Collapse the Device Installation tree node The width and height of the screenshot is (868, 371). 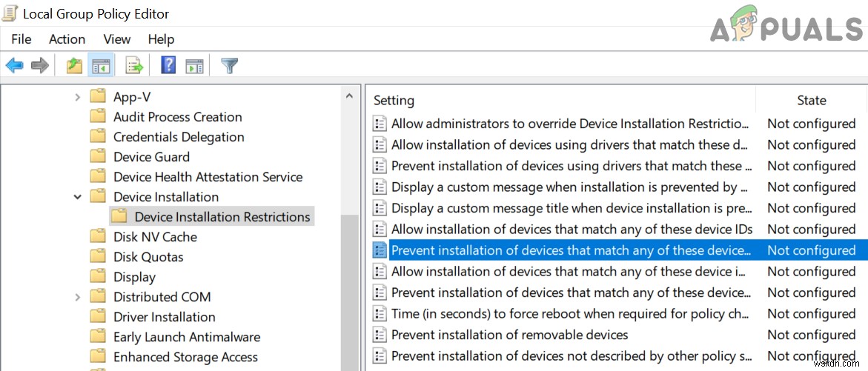(78, 197)
